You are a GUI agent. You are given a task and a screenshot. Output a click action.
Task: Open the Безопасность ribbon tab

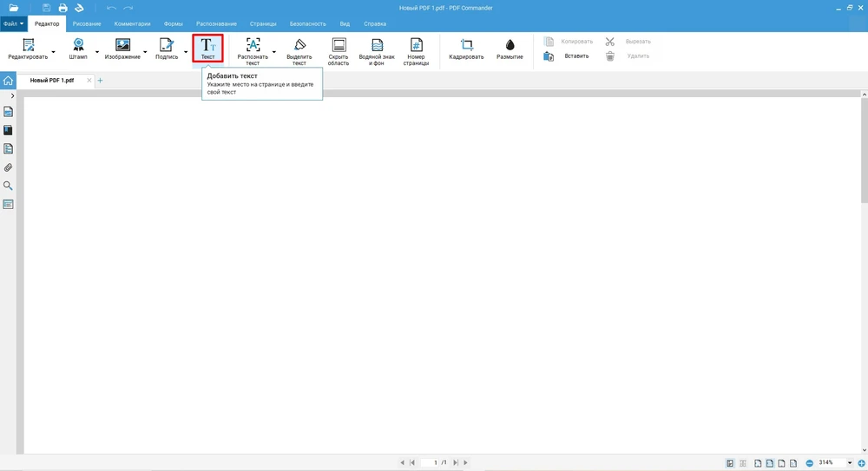pos(308,24)
